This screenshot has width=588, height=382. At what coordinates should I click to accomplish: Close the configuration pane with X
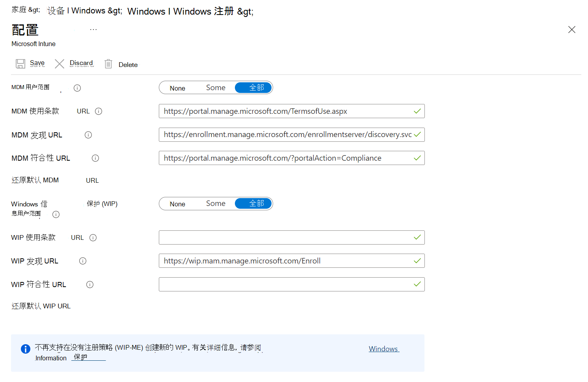[572, 30]
